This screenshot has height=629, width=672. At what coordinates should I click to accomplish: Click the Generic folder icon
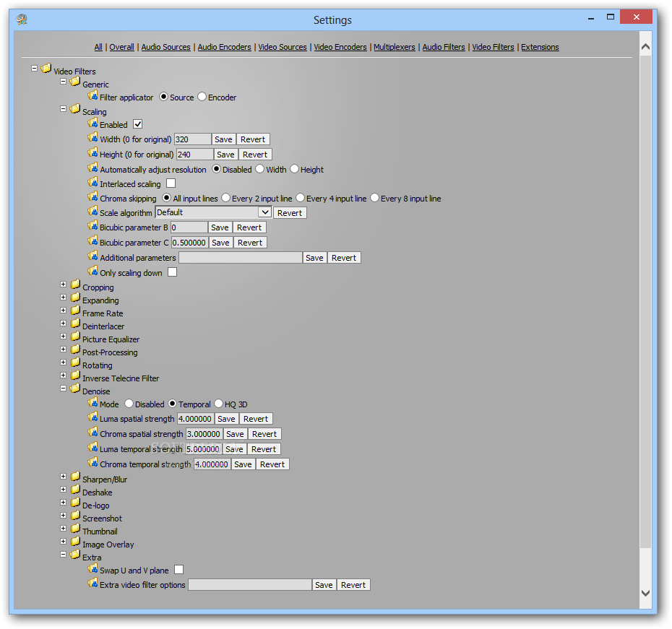[x=75, y=82]
